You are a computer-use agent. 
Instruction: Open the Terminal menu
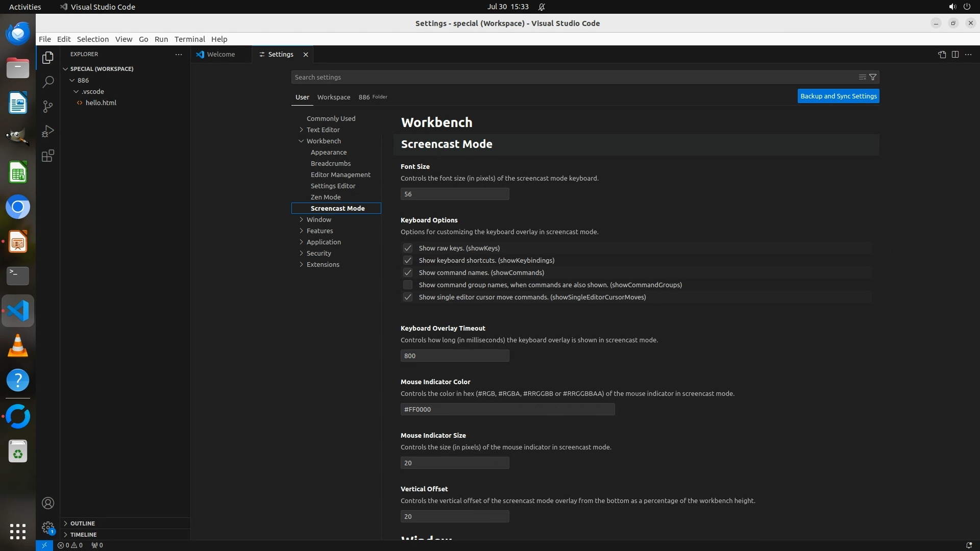click(189, 39)
